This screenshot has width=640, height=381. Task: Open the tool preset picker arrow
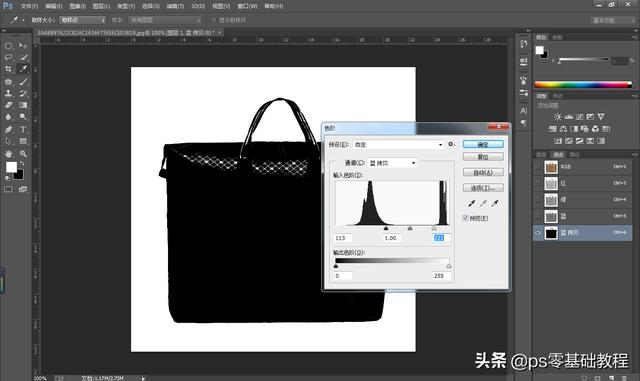pyautogui.click(x=23, y=20)
